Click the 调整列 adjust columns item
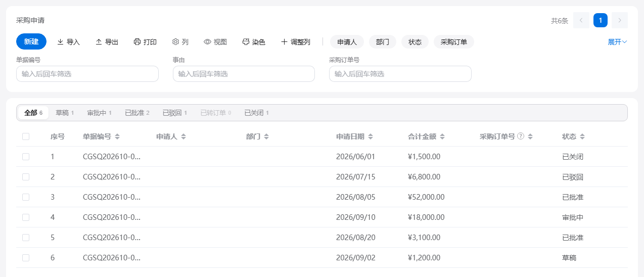The image size is (644, 277). click(x=296, y=42)
